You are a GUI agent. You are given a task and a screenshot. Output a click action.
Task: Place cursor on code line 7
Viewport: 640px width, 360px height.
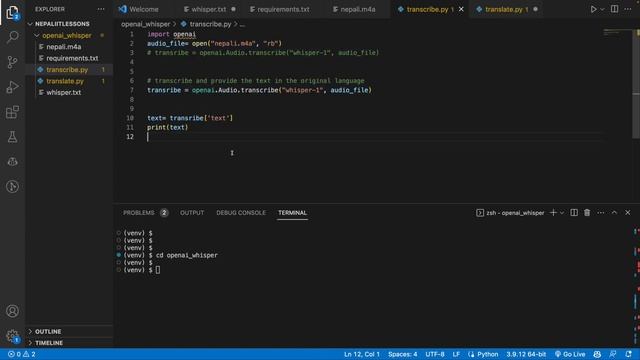(x=260, y=90)
